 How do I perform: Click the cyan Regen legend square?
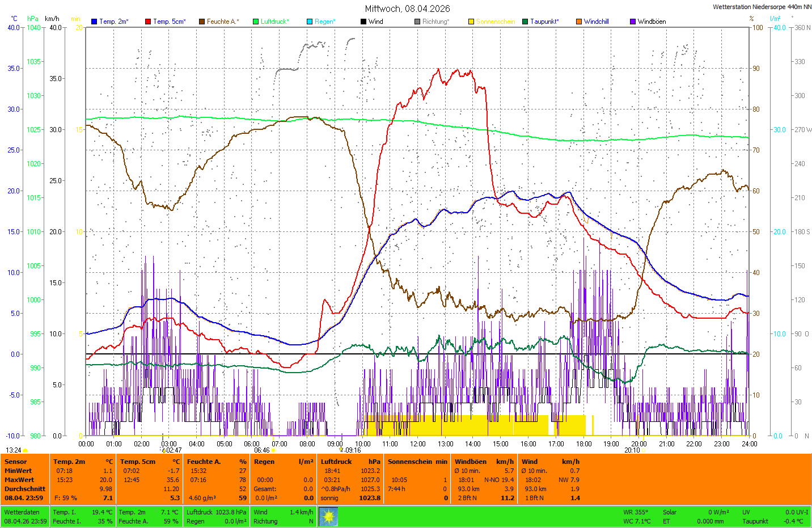[x=310, y=22]
